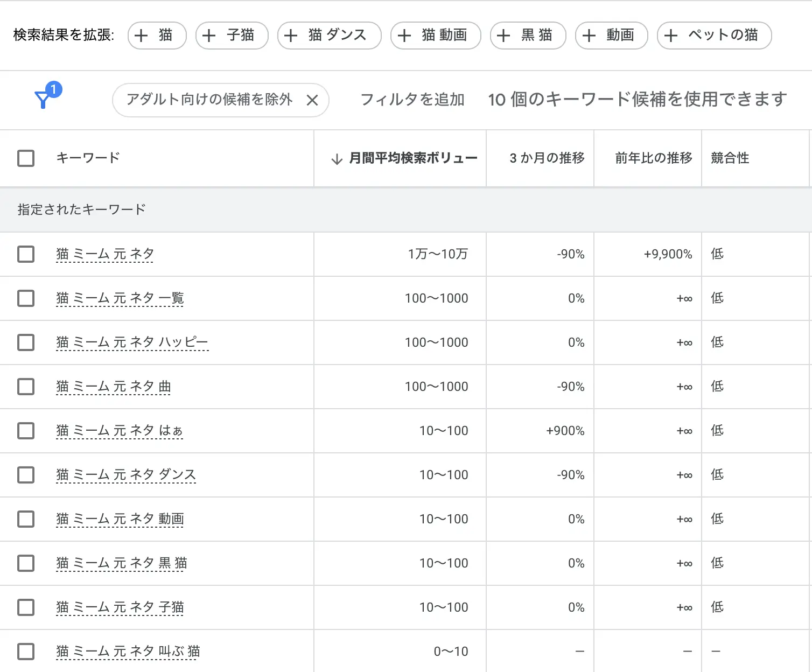Image resolution: width=812 pixels, height=672 pixels.
Task: Sort by 3 か月の推移 column header
Action: coord(547,158)
